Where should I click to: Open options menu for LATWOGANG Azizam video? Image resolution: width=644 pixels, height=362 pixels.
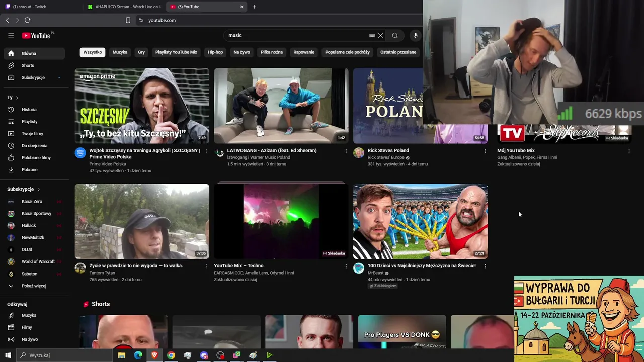point(346,151)
